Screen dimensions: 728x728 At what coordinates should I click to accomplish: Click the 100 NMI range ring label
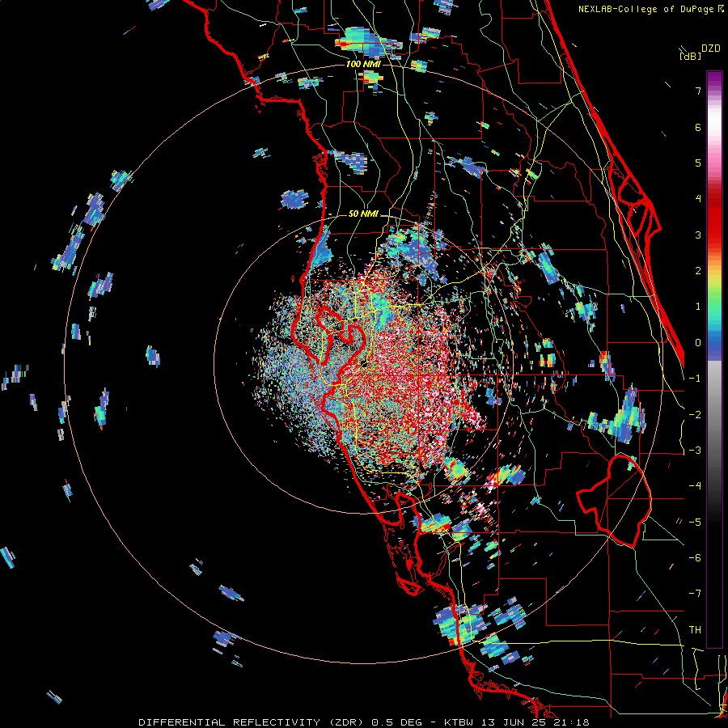[x=363, y=64]
